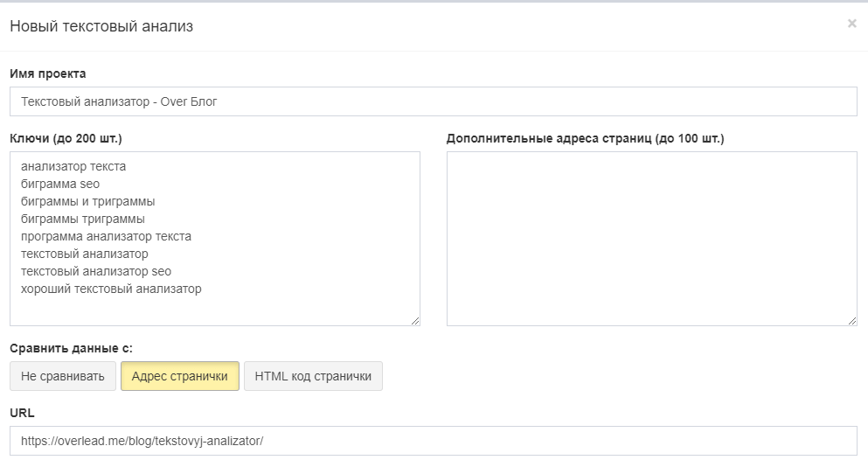Image resolution: width=868 pixels, height=467 pixels.
Task: Click the Новый текстовый анализ dialog title
Action: click(101, 26)
